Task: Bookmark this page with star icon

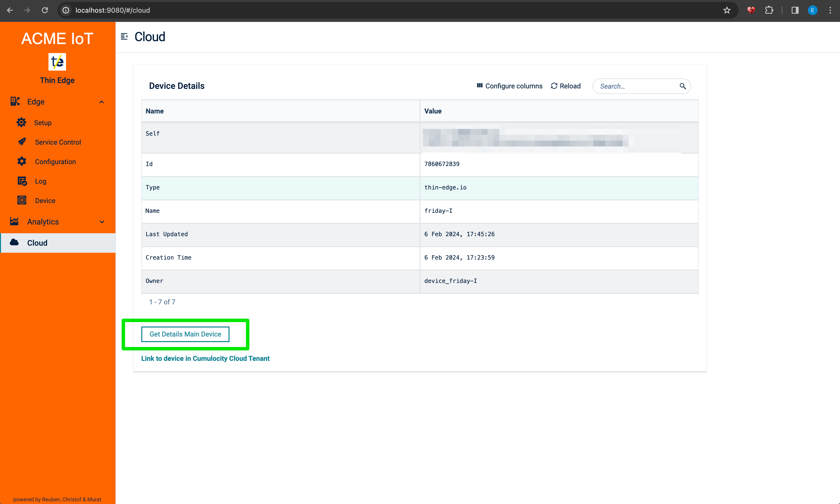Action: [726, 10]
